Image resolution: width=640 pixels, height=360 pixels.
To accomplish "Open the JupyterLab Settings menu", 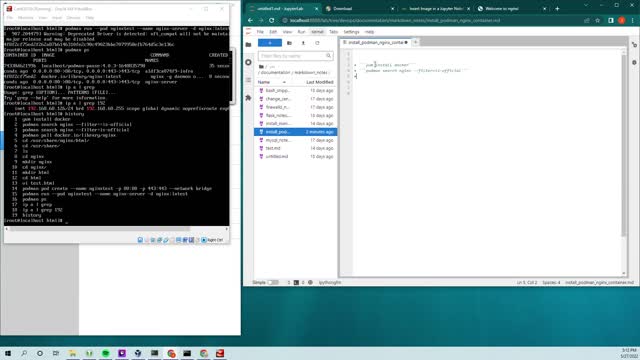I will coord(351,32).
